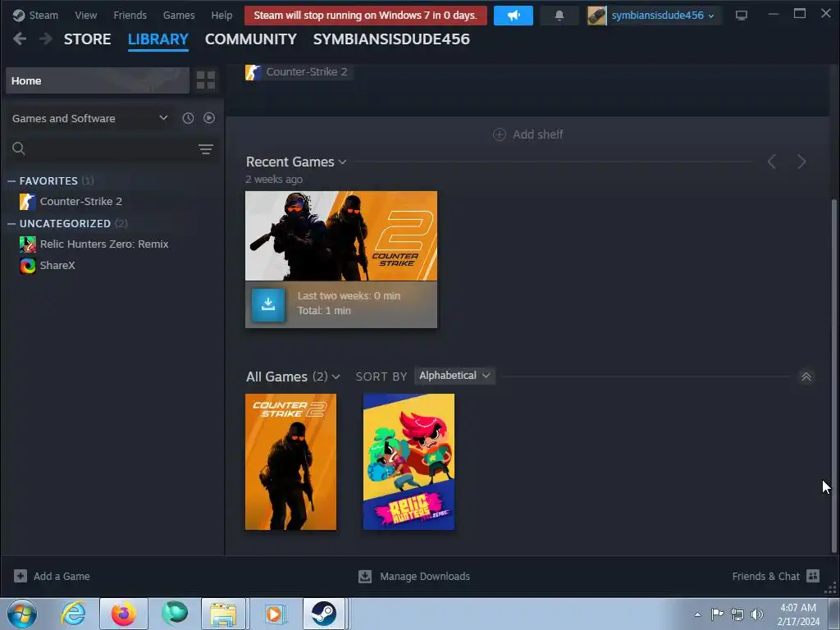Click the Windows 7 end-of-support warning banner
The width and height of the screenshot is (840, 630).
pos(365,16)
